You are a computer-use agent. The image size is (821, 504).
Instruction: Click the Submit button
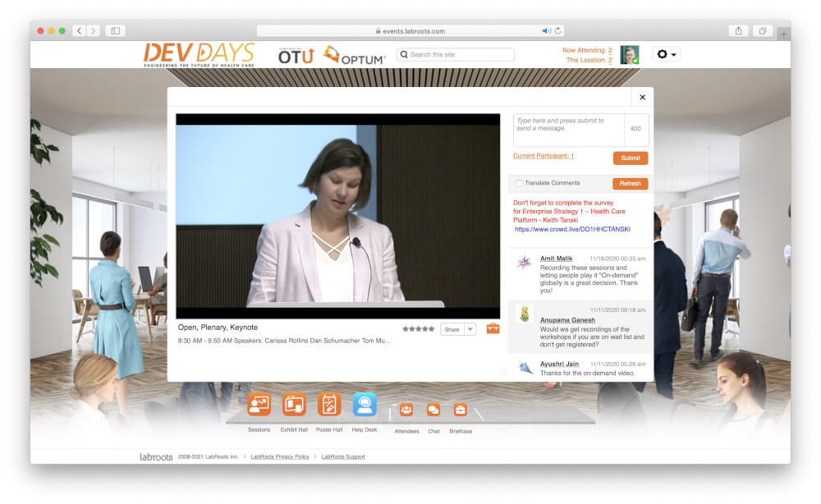click(x=631, y=158)
